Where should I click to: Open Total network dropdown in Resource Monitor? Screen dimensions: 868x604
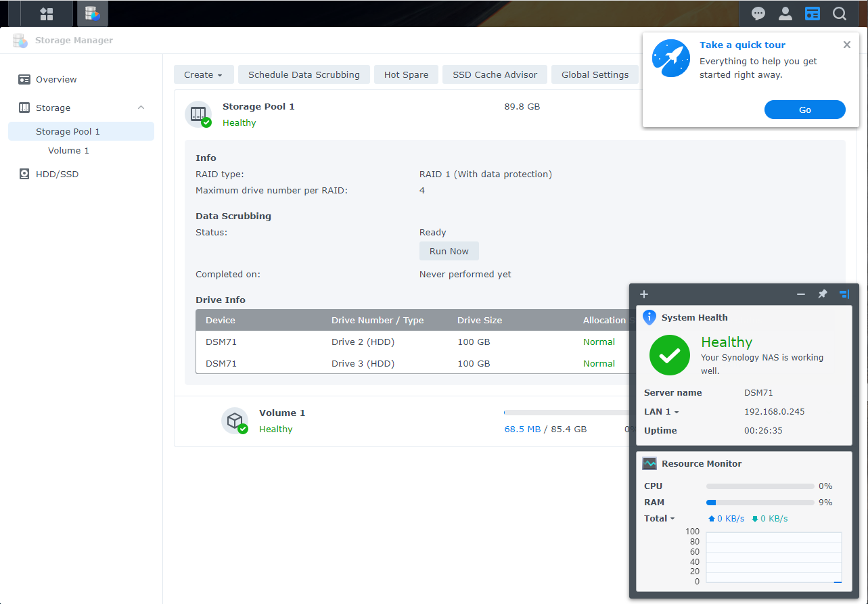[x=660, y=519]
